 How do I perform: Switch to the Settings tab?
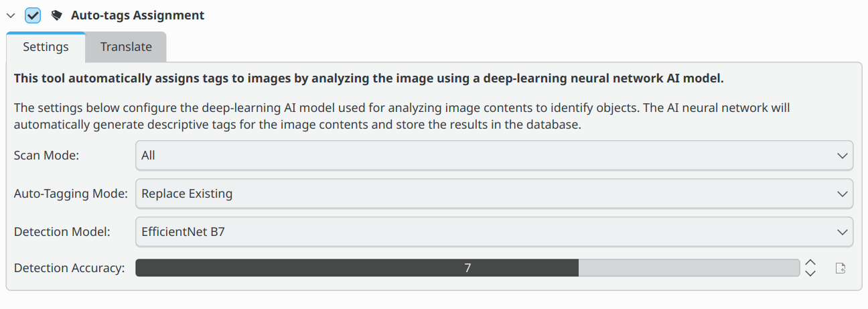click(x=46, y=47)
